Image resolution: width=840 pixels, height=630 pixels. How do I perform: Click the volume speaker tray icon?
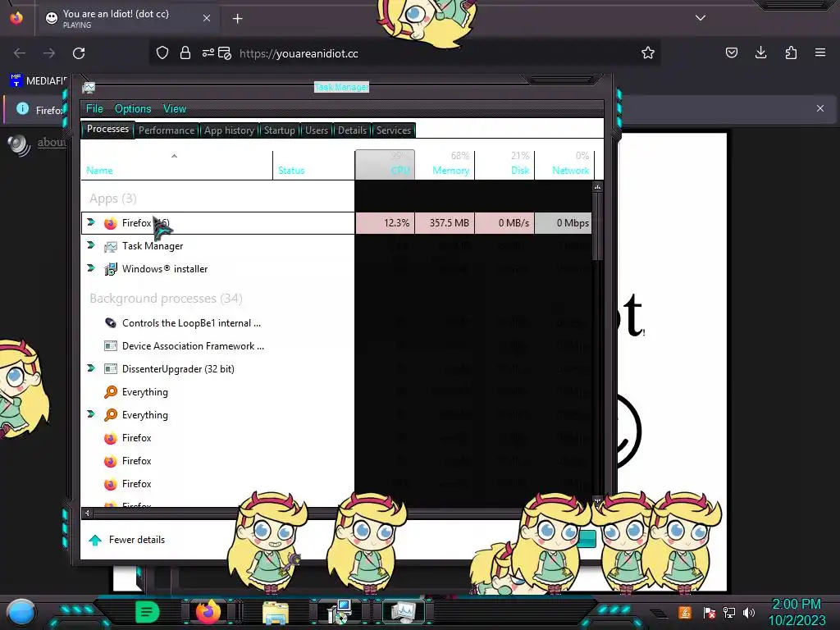749,612
